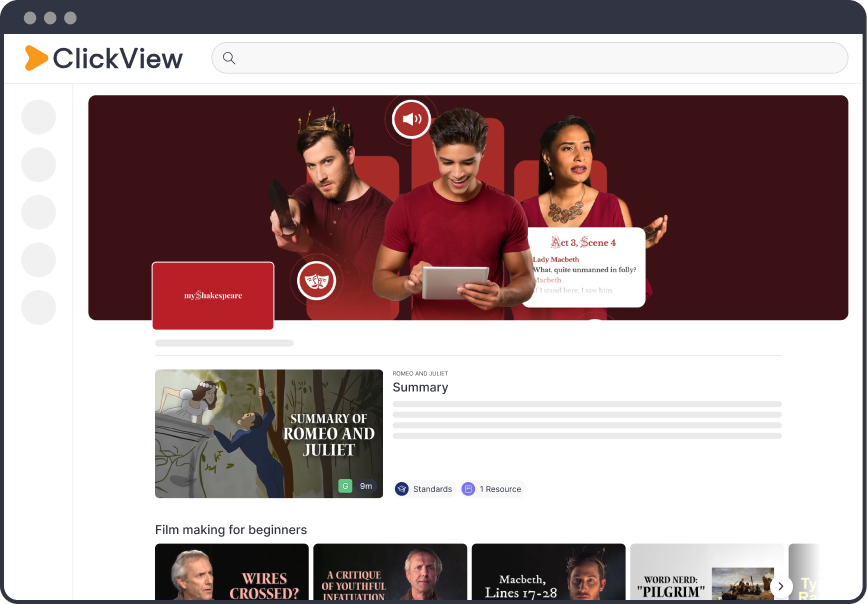Image resolution: width=867 pixels, height=604 pixels.
Task: Click the purple resource document icon
Action: [x=468, y=489]
